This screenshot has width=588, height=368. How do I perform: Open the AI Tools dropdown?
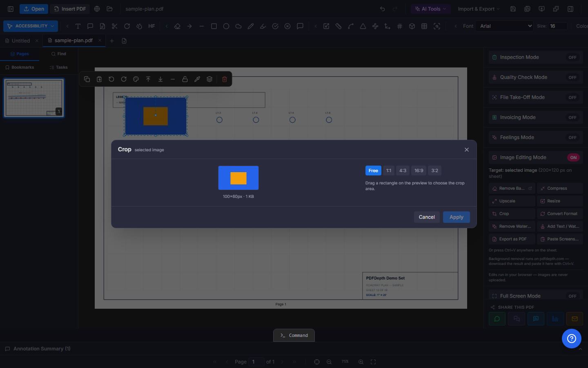[x=431, y=9]
